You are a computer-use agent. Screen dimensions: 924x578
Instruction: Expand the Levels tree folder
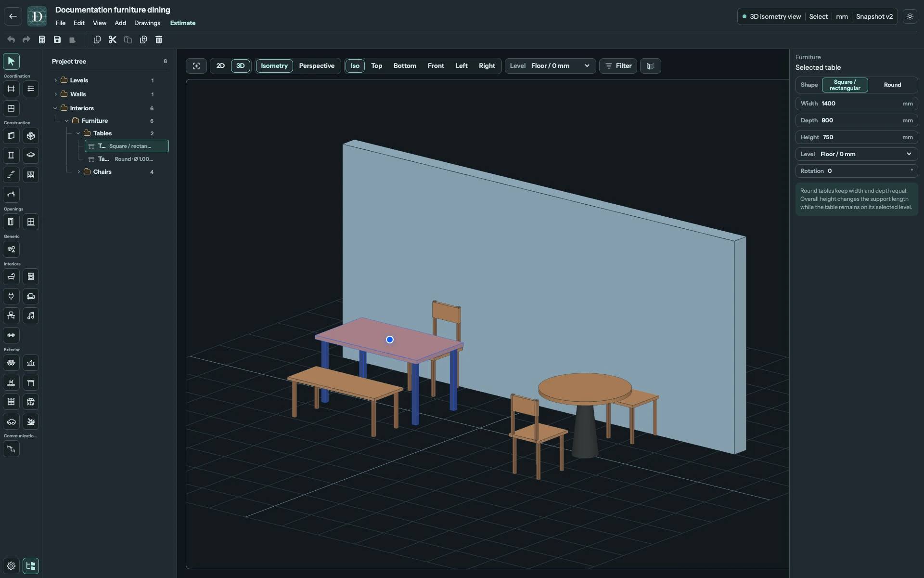click(x=56, y=80)
